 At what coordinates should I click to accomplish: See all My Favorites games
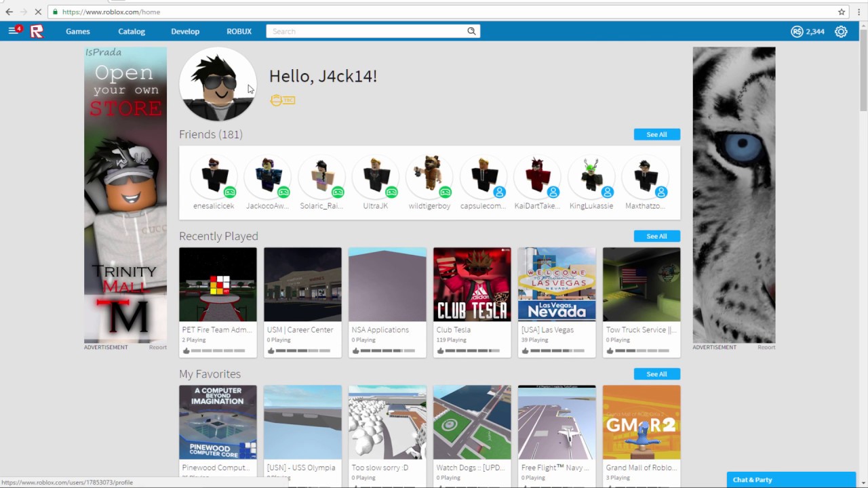pyautogui.click(x=656, y=374)
